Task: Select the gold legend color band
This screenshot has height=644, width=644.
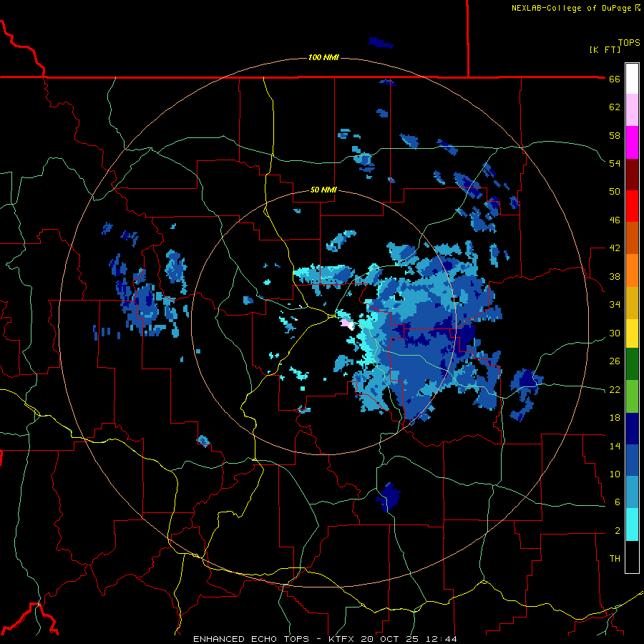Action: [x=632, y=303]
